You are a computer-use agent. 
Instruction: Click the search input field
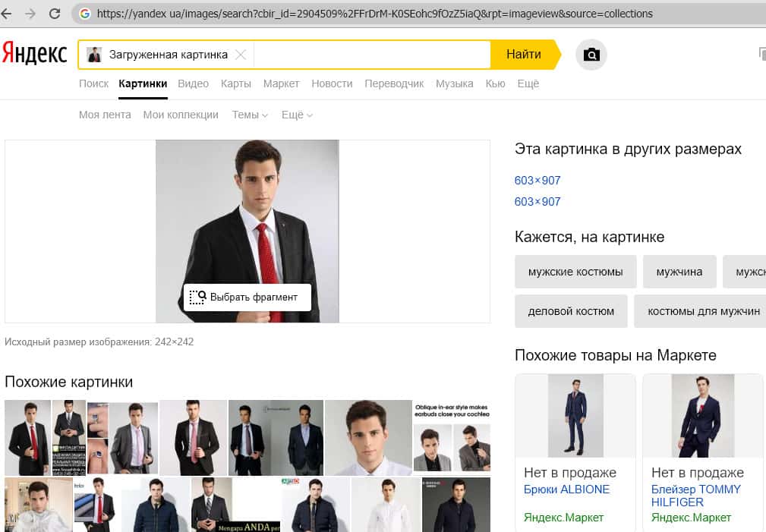click(x=372, y=55)
